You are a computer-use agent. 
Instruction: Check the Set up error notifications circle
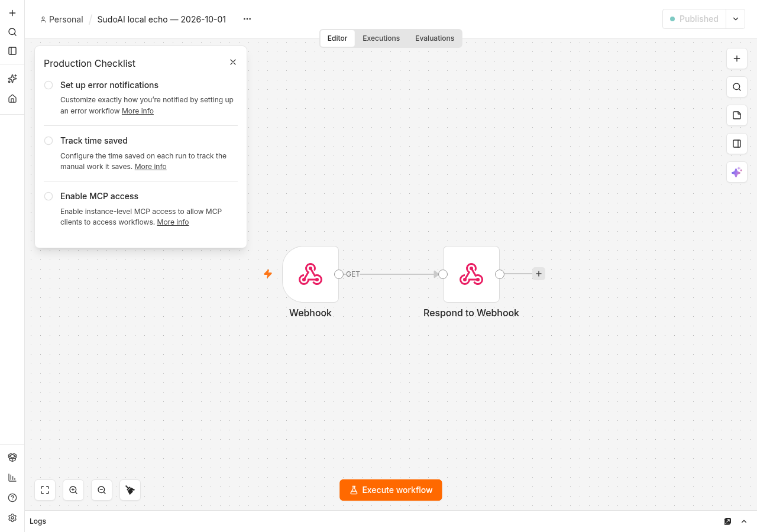48,85
